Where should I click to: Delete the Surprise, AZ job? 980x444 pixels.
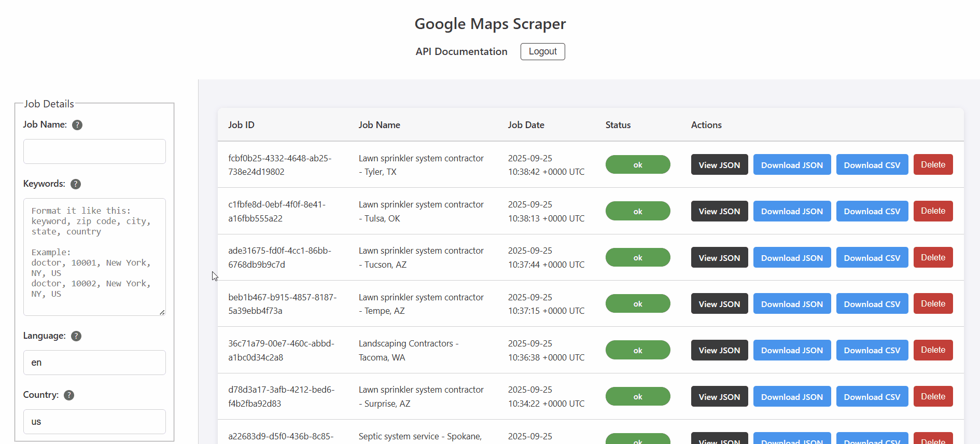pyautogui.click(x=933, y=396)
